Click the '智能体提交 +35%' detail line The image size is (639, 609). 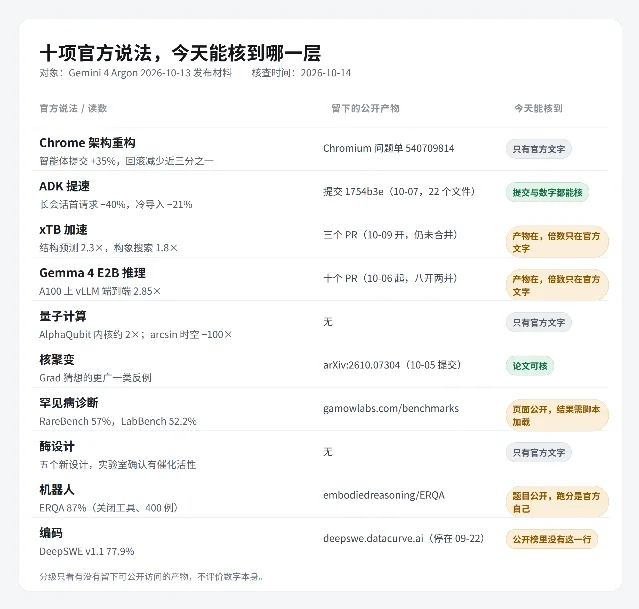(126, 161)
